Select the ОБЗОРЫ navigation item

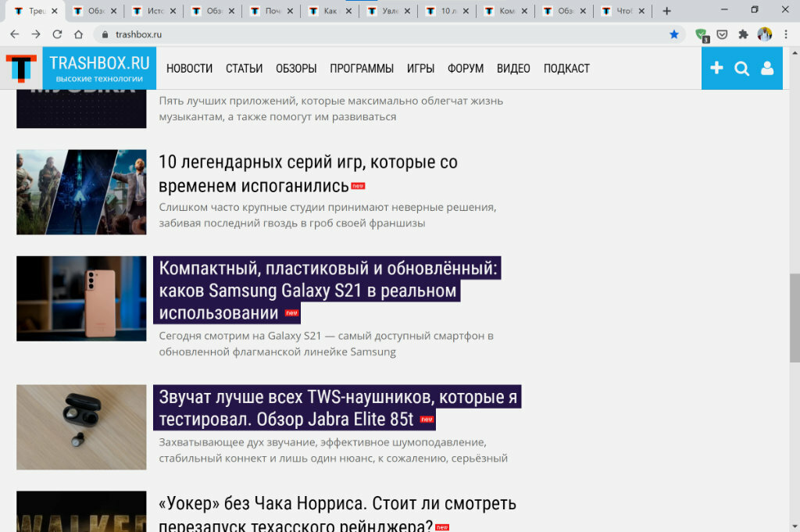[296, 68]
